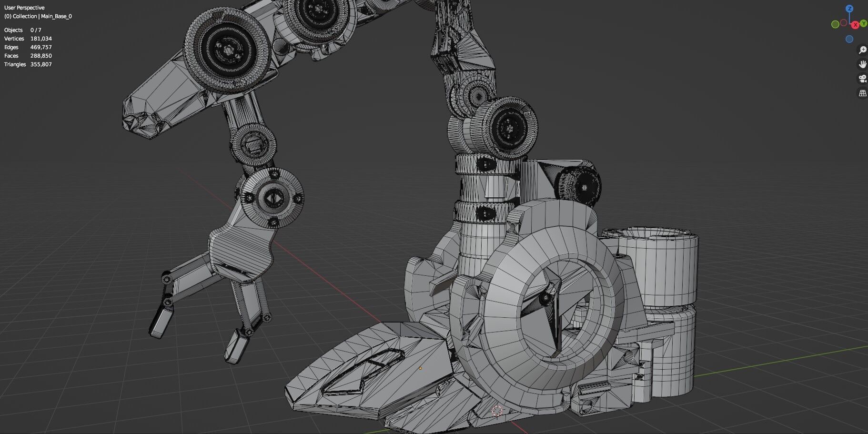Click the 'User Perspective' label
This screenshot has height=434, width=868.
(24, 8)
